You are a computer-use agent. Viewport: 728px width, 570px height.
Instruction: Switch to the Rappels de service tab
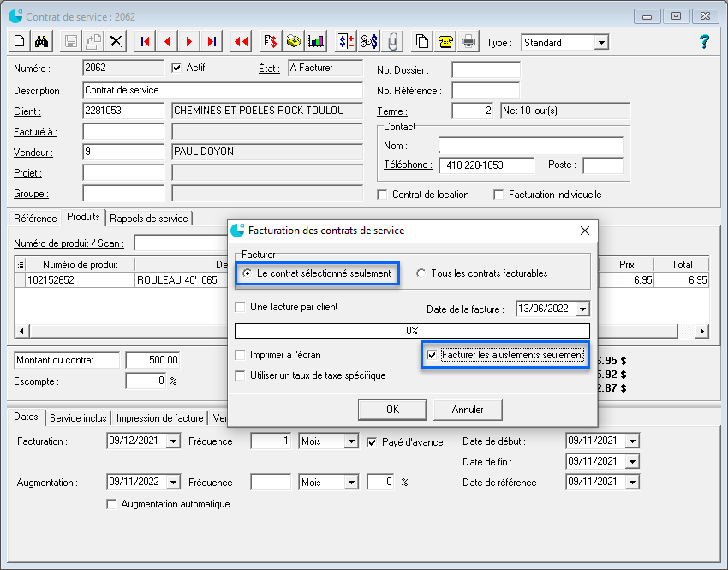[x=151, y=218]
